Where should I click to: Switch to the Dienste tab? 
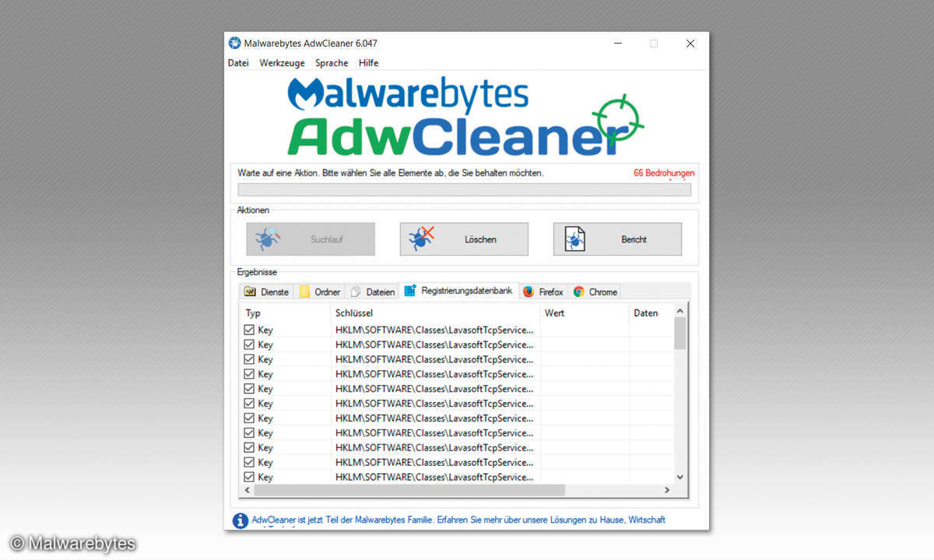pyautogui.click(x=267, y=292)
